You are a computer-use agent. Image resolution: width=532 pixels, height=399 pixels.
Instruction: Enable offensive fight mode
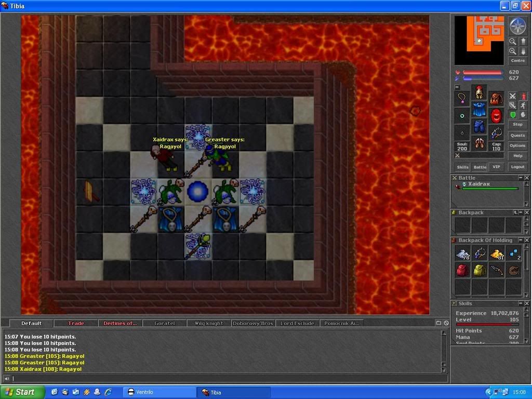pyautogui.click(x=513, y=96)
